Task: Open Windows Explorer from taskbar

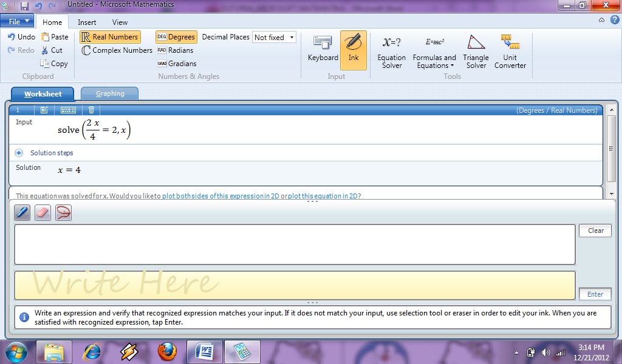Action: (54, 352)
